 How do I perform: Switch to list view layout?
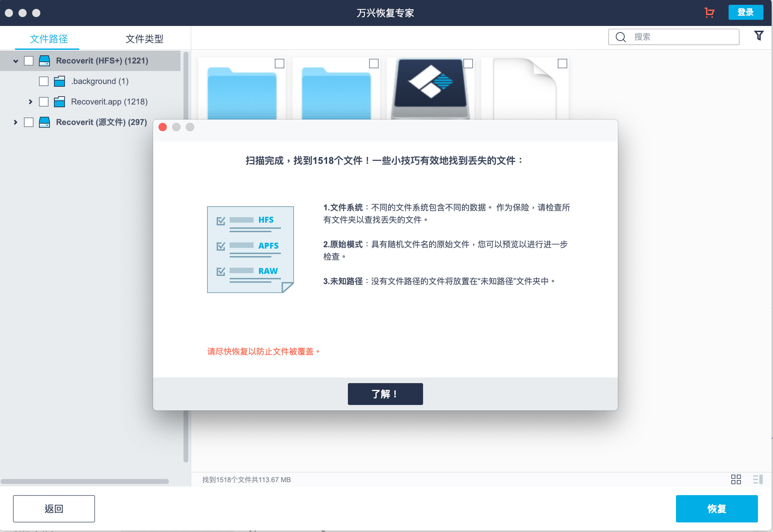click(x=758, y=480)
